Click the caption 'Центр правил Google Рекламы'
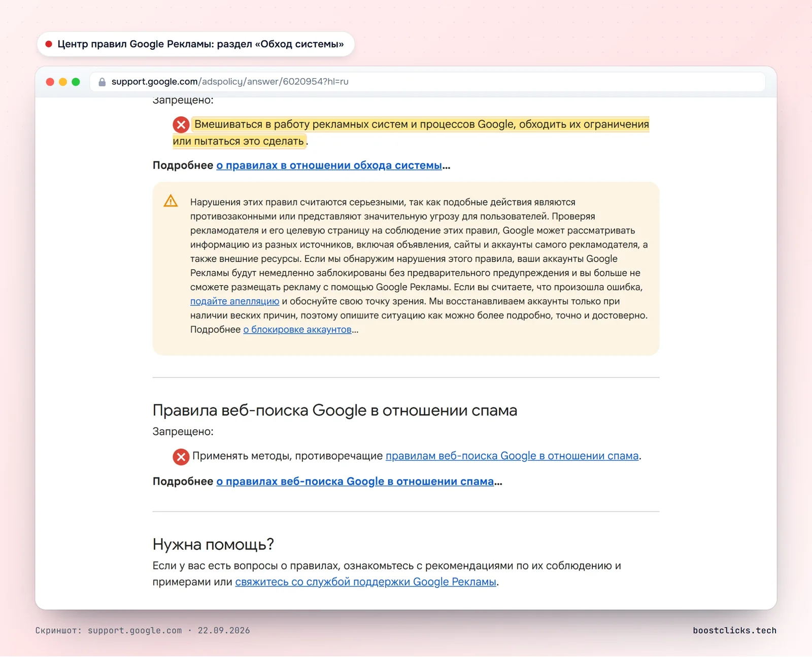Viewport: 812px width, 657px height. coord(136,44)
